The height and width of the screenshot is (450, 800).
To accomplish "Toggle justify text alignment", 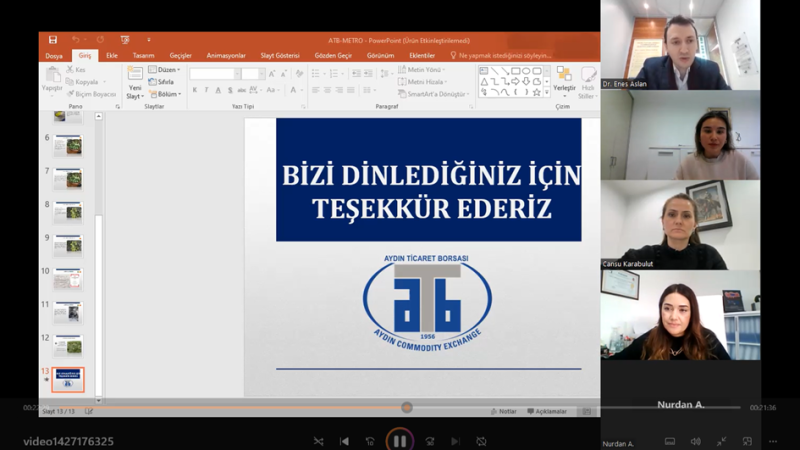I will click(351, 90).
